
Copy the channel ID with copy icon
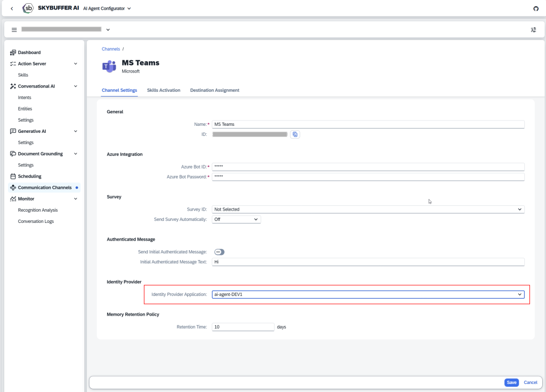tap(295, 134)
